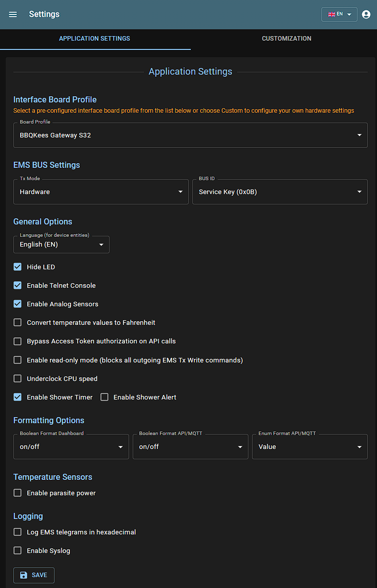This screenshot has height=588, width=377.
Task: Tick the Underclock CPU speed checkbox
Action: (x=17, y=378)
